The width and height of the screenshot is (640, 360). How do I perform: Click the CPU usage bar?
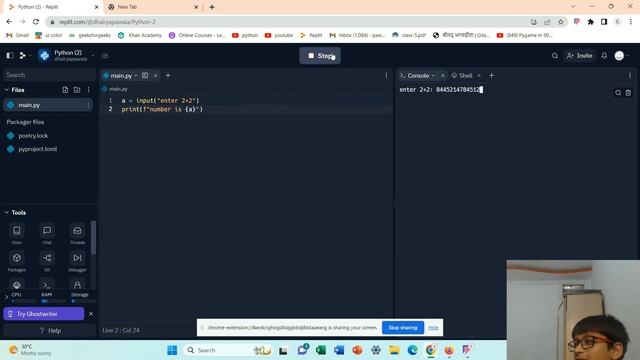pos(23,301)
